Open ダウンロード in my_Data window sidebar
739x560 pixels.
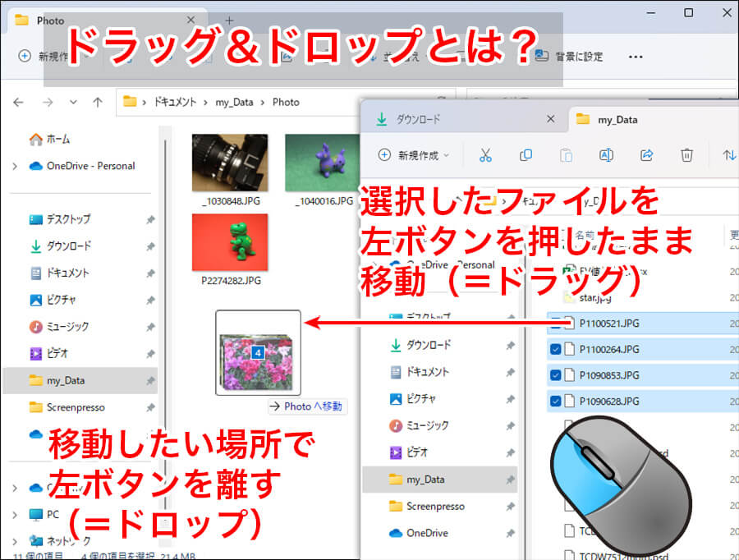[x=420, y=345]
